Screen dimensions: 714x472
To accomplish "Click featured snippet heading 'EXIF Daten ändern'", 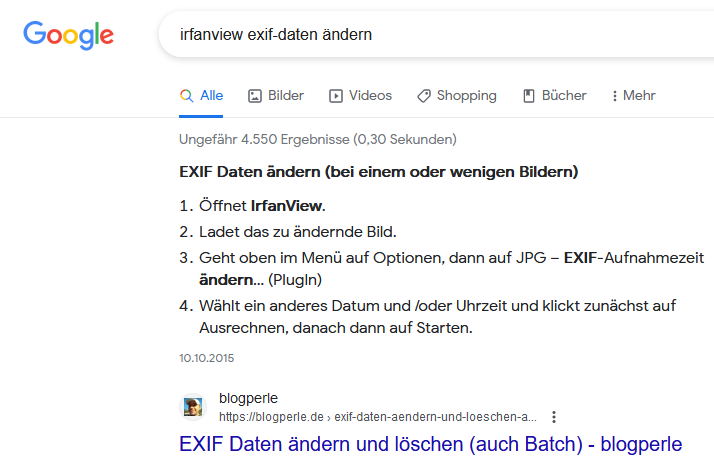I will tap(378, 172).
